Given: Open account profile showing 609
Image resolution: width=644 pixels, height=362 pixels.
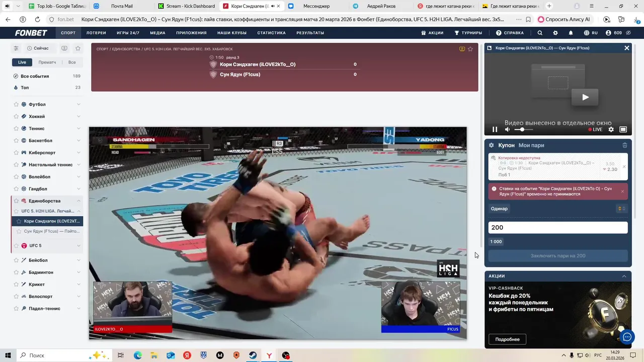Looking at the screenshot, I should point(614,33).
